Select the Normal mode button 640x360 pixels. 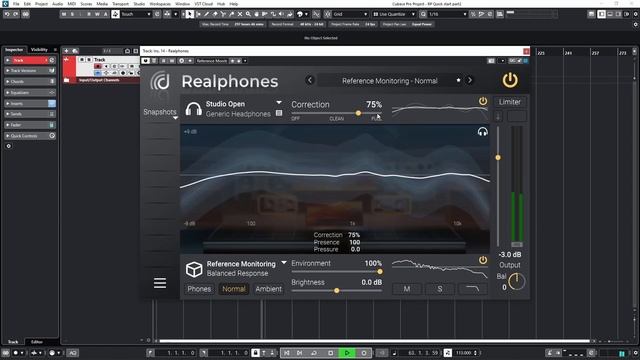coord(234,289)
